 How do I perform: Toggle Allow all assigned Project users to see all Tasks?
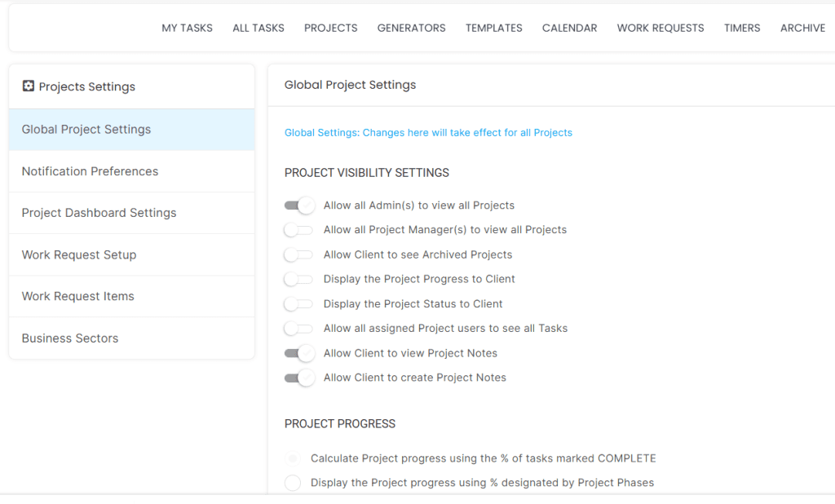coord(298,329)
